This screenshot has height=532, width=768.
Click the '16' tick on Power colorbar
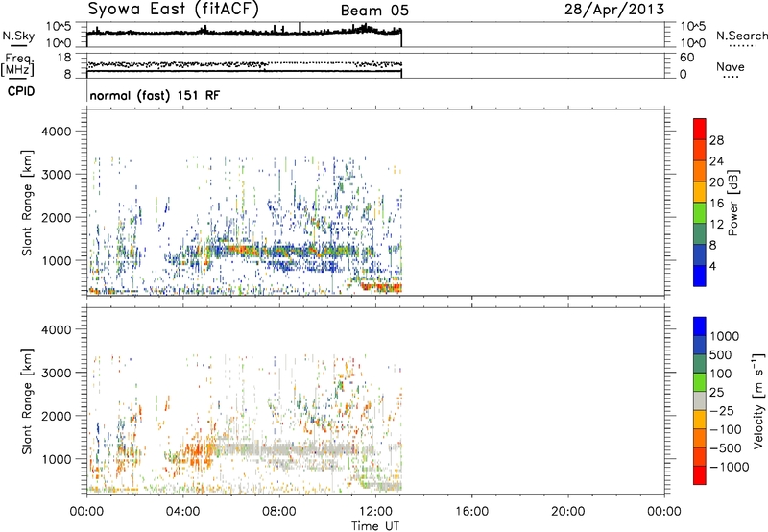coord(716,204)
